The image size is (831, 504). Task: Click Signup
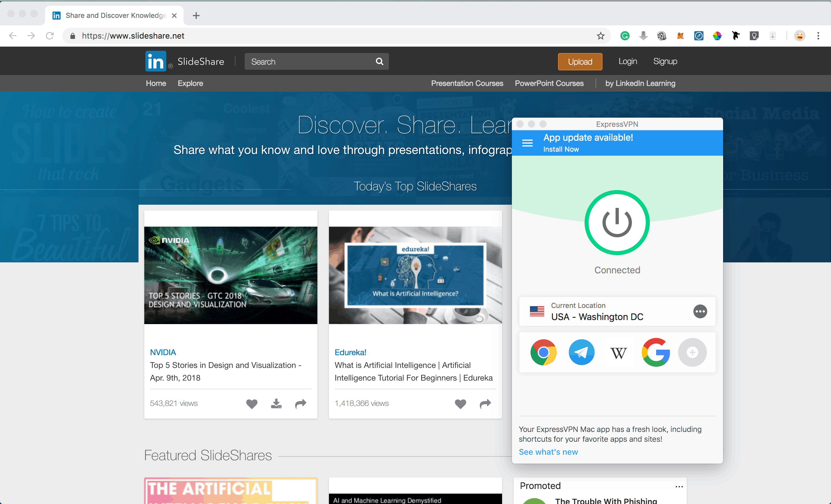point(665,61)
